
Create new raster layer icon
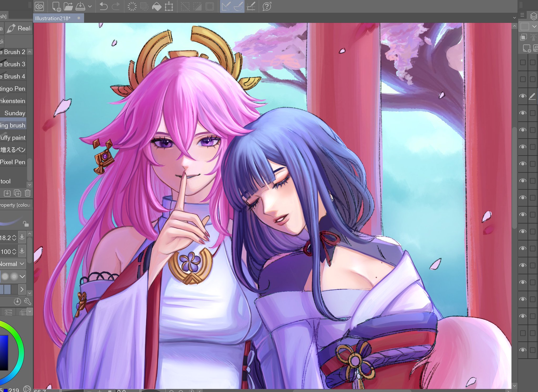[x=526, y=49]
